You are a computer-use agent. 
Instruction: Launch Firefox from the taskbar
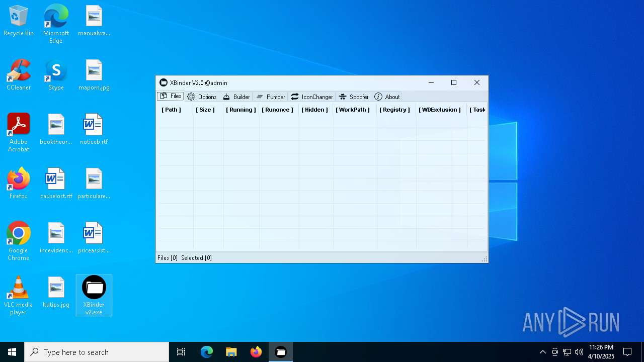coord(256,352)
